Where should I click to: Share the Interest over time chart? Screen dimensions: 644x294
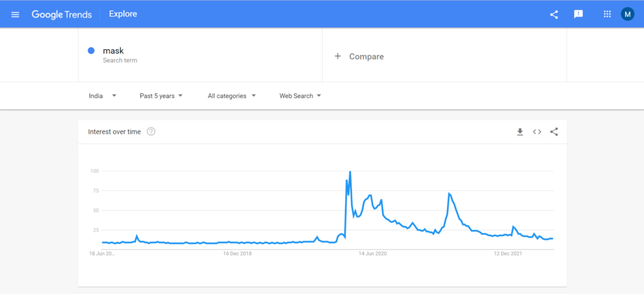(x=554, y=132)
